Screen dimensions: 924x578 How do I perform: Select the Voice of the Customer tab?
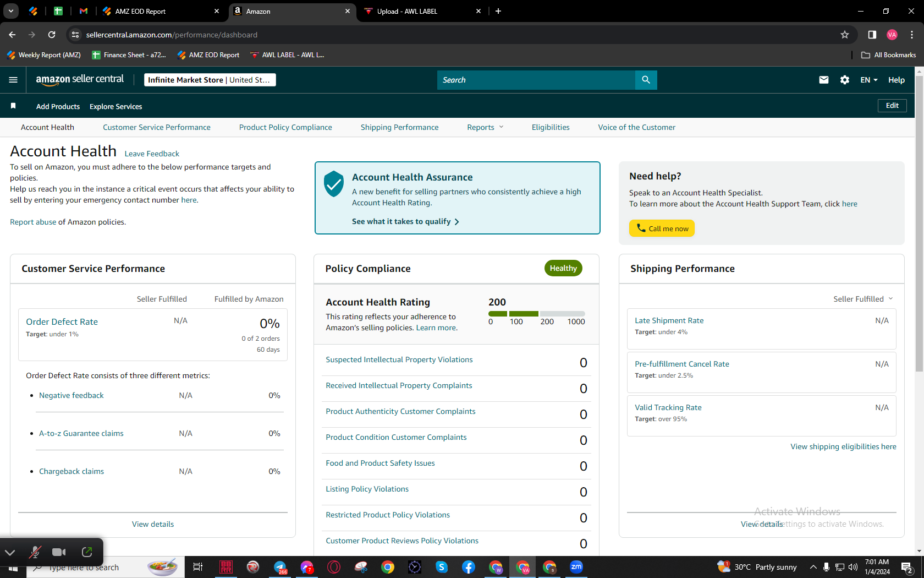[636, 127]
